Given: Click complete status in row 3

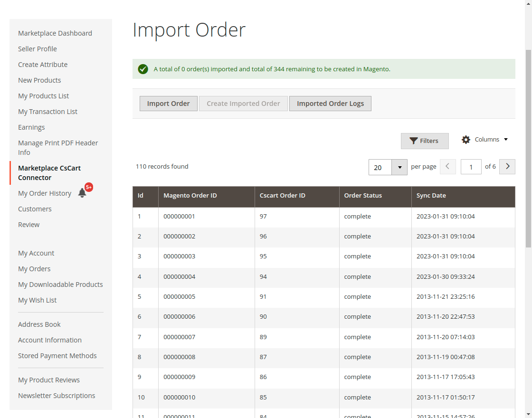Looking at the screenshot, I should pos(357,256).
